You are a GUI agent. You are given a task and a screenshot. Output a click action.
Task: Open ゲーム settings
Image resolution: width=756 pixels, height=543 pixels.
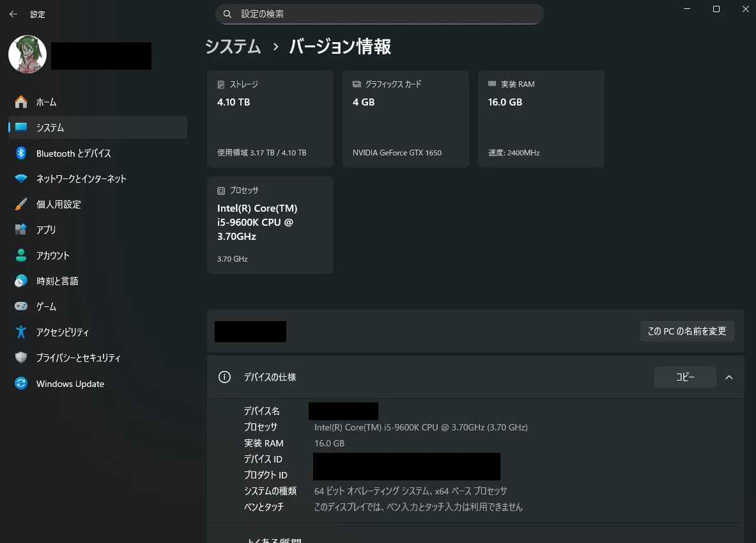click(97, 306)
